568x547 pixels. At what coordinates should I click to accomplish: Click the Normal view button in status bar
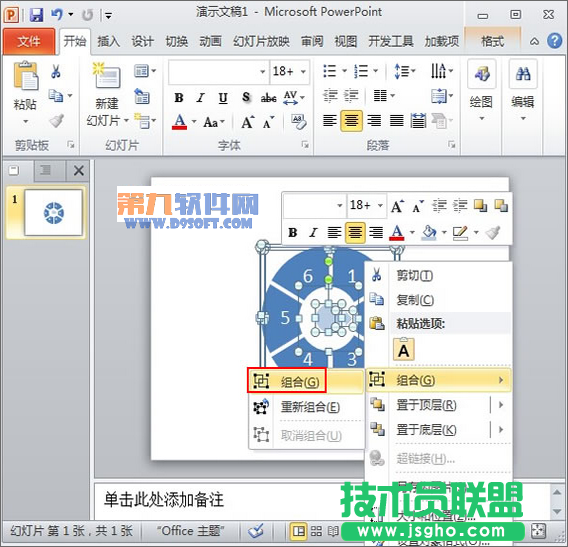tap(299, 531)
